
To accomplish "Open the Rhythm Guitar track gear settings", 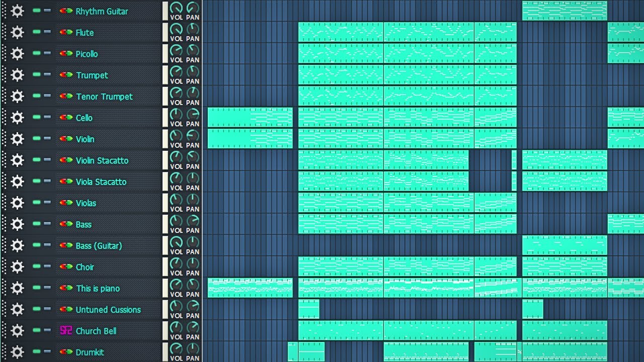I will [x=17, y=11].
